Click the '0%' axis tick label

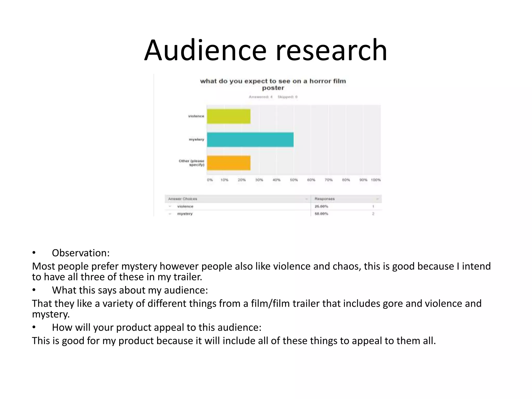pyautogui.click(x=210, y=180)
